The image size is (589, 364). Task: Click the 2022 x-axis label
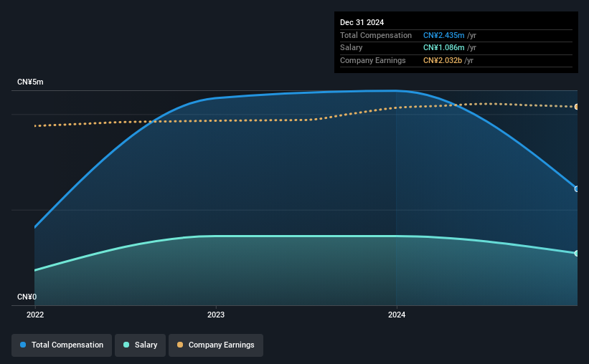(x=35, y=315)
